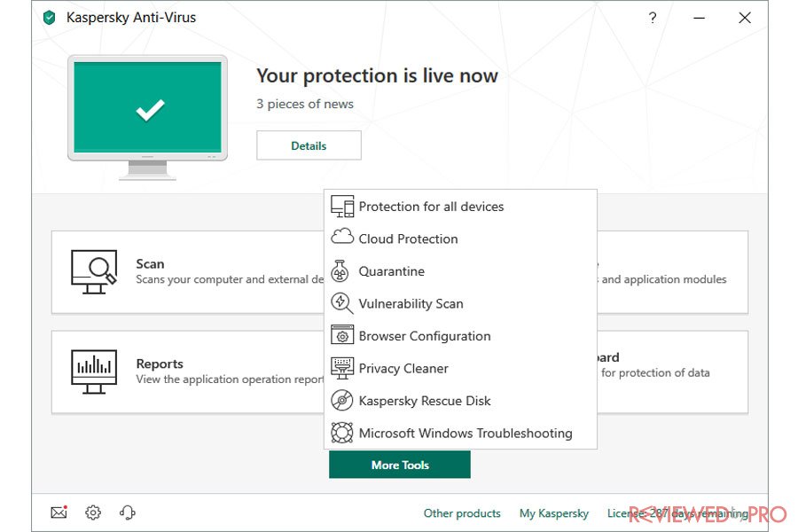This screenshot has height=532, width=798.
Task: Click the Vulnerability Scan magnifier icon
Action: [341, 303]
